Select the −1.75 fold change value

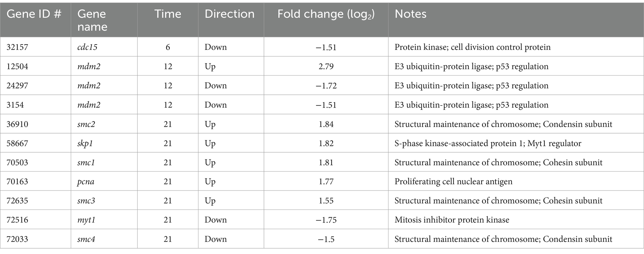(x=326, y=220)
